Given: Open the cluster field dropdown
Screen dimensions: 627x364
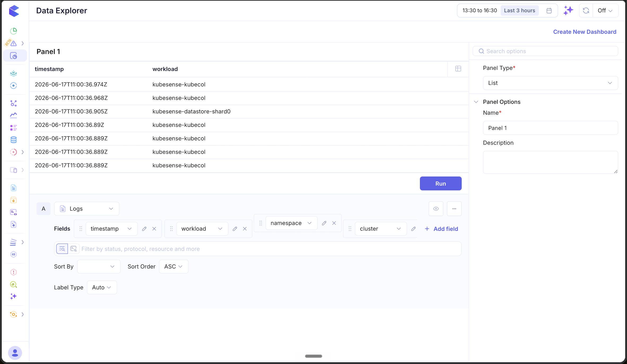Looking at the screenshot, I should pos(381,229).
